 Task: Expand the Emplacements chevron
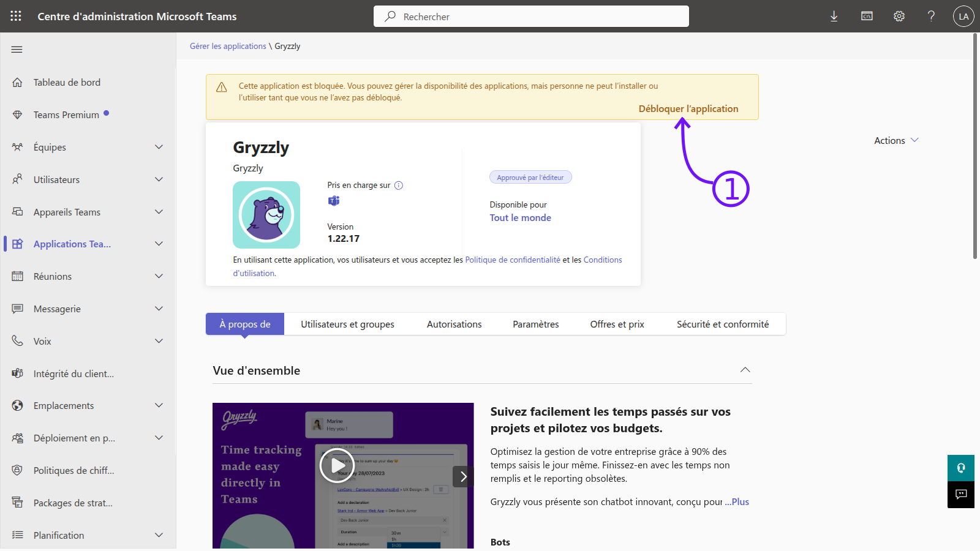[x=159, y=405]
